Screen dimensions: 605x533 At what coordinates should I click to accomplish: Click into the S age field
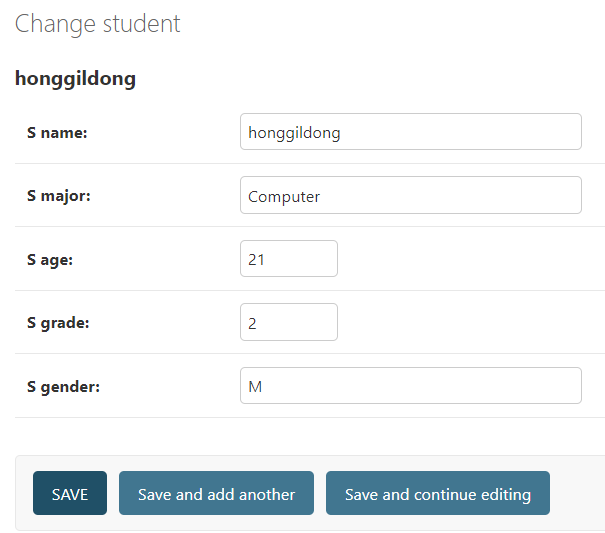point(289,259)
